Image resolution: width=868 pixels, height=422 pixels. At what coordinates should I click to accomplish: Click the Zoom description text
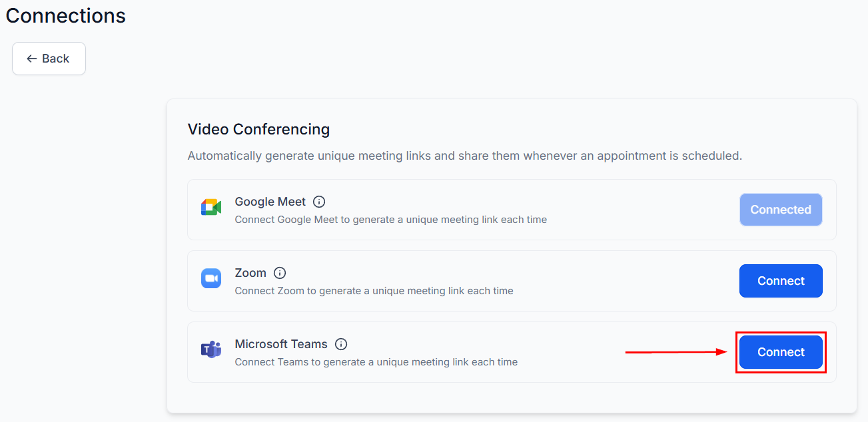pyautogui.click(x=374, y=291)
